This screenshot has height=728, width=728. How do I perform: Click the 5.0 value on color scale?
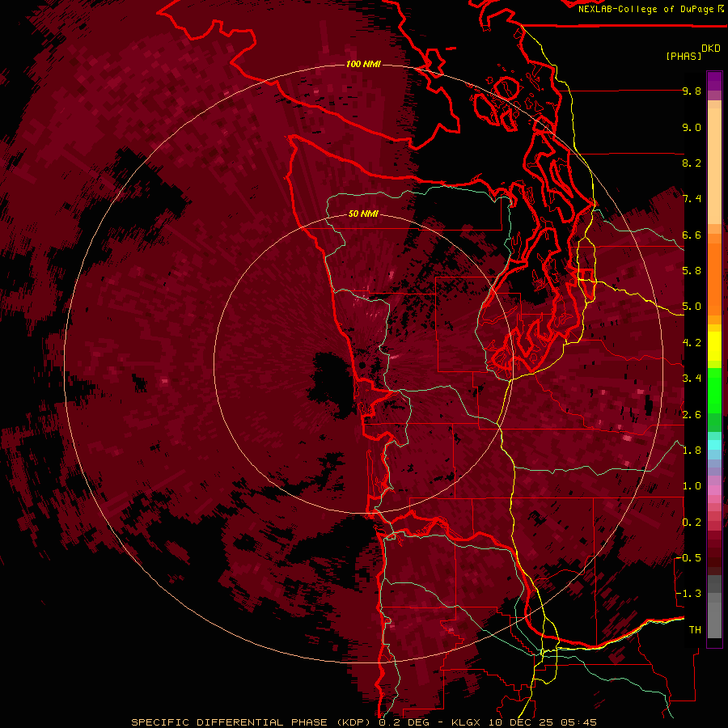pos(692,307)
